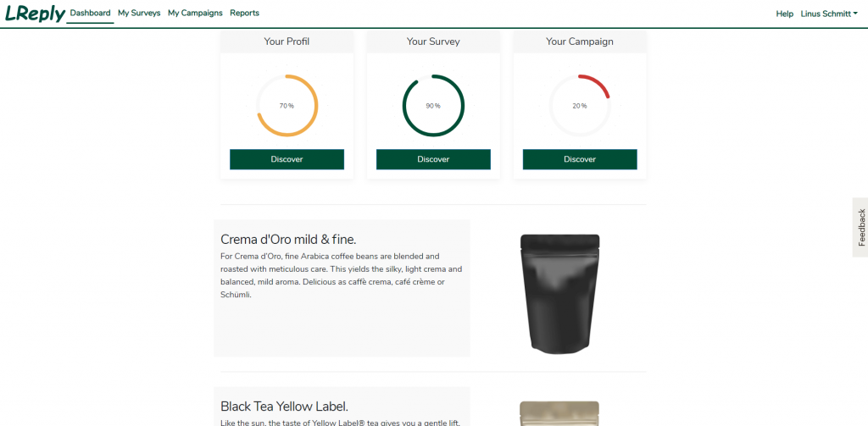The width and height of the screenshot is (868, 426).
Task: Click Discover under Your Profil
Action: point(287,159)
